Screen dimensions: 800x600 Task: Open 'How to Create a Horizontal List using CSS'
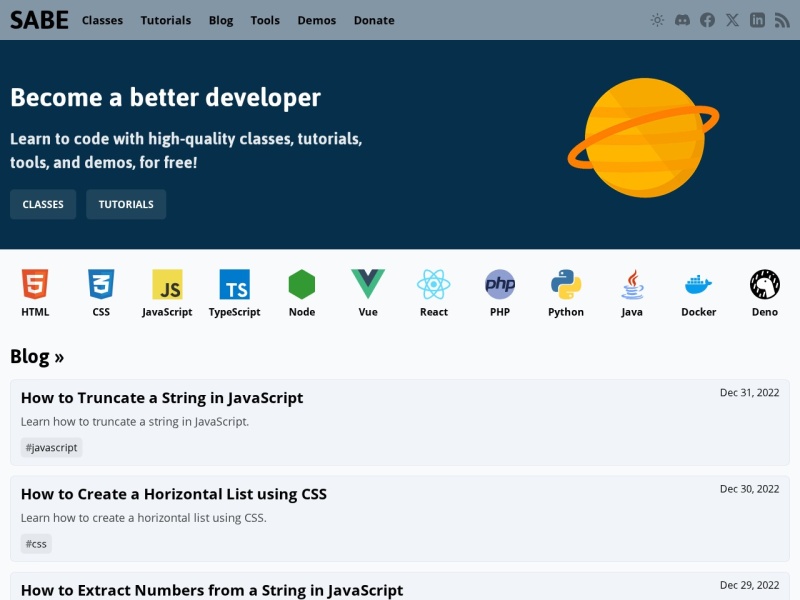[174, 494]
